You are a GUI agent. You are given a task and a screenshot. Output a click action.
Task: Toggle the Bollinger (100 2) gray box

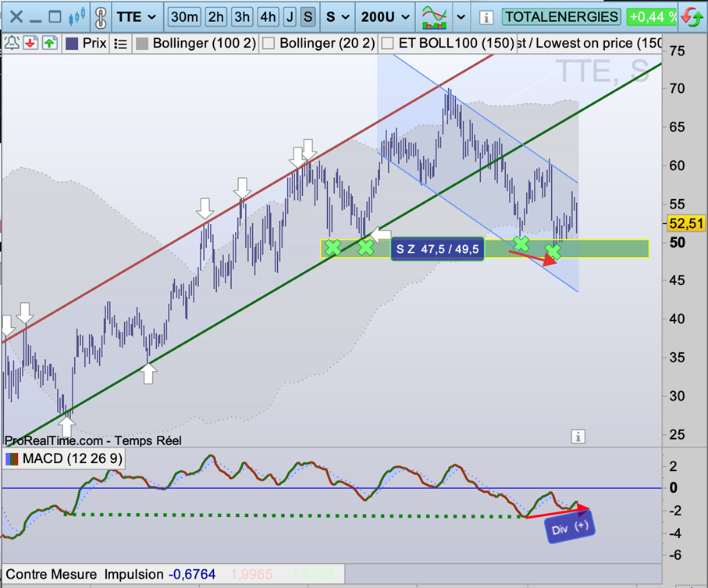click(x=142, y=44)
